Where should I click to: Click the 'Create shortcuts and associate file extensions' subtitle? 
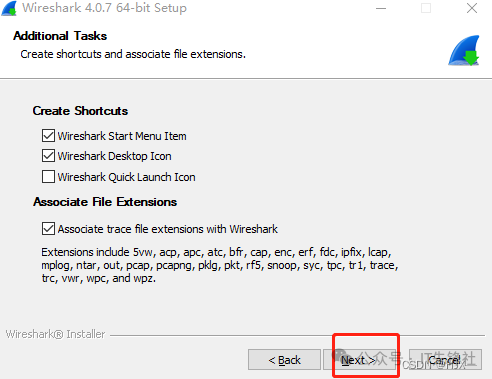[133, 54]
